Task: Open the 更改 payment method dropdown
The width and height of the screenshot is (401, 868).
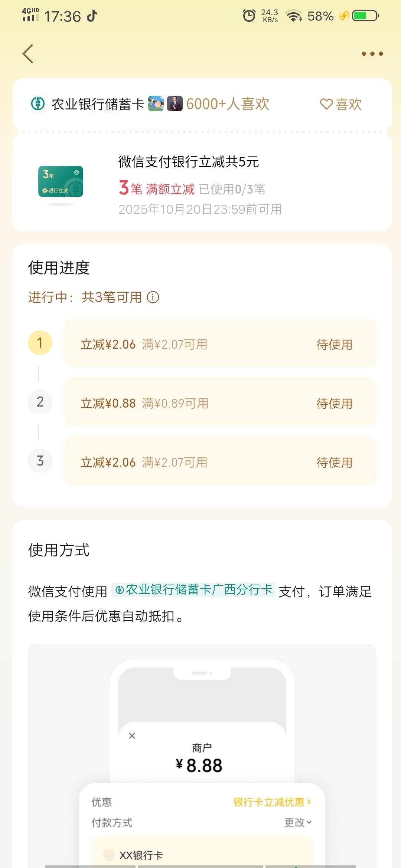Action: coord(298,822)
